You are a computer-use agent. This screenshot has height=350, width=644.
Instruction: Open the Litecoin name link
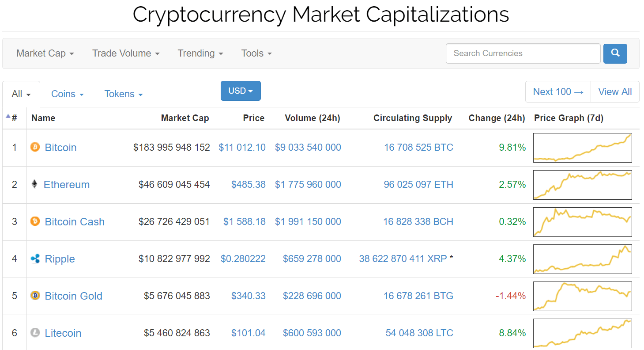[63, 333]
